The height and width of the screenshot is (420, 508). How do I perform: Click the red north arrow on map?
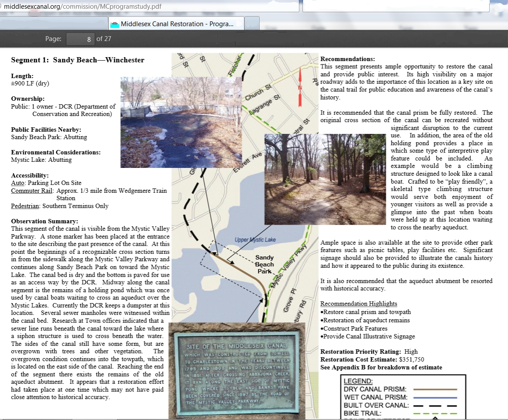pos(300,86)
